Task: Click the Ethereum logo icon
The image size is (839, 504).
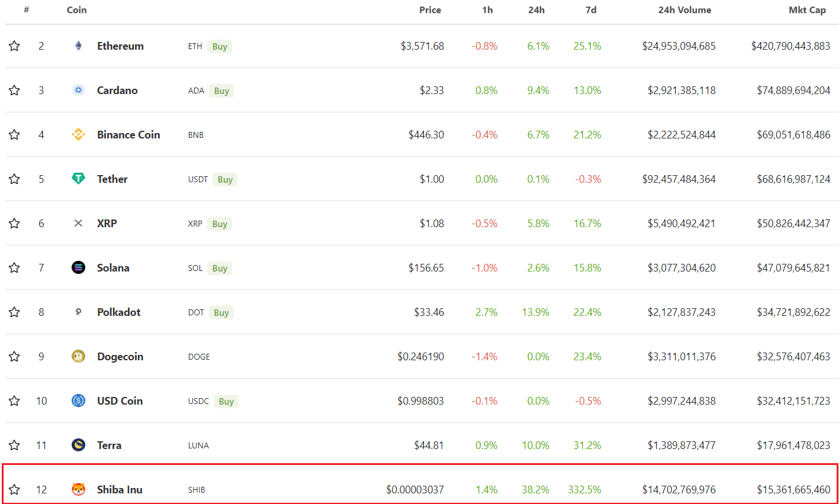Action: click(78, 46)
